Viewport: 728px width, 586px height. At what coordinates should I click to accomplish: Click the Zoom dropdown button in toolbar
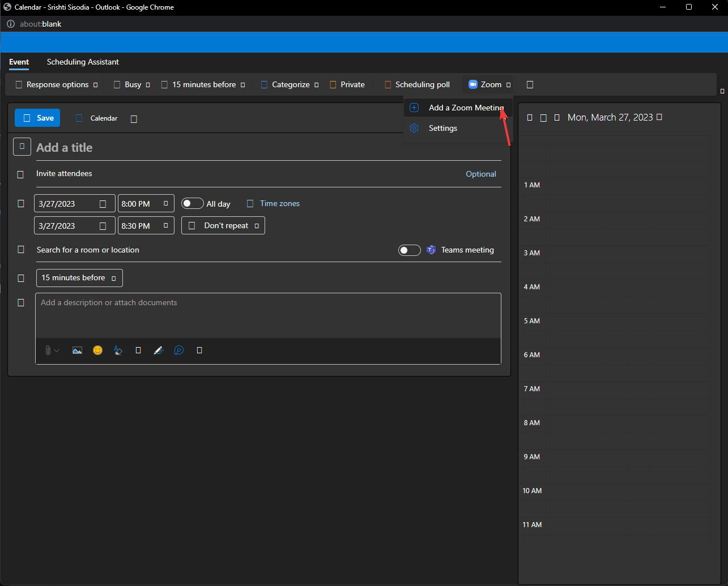(490, 84)
